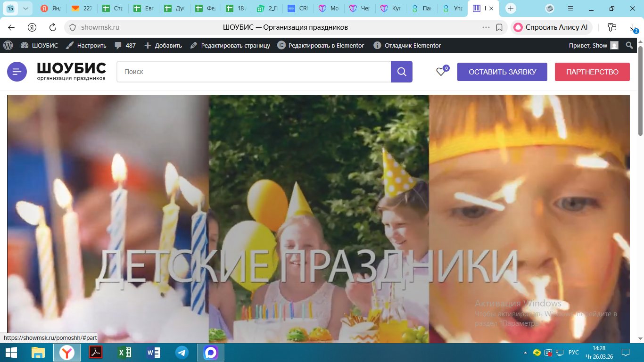Switch to the 18 spreadsheet tab
This screenshot has width=644, height=362.
point(236,8)
